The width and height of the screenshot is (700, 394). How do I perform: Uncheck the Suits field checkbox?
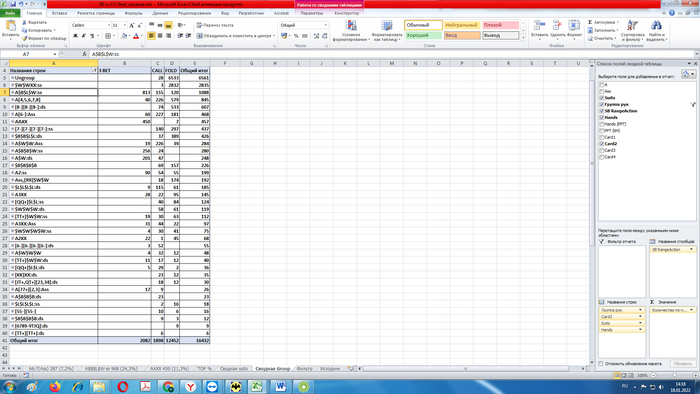click(602, 98)
